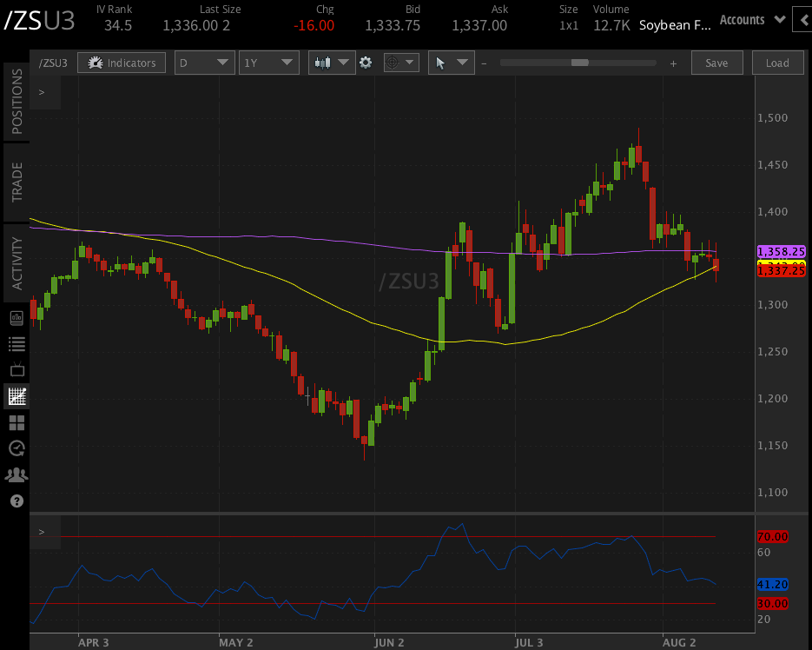Adjust the chart zoom slider
812x650 pixels.
coord(578,62)
